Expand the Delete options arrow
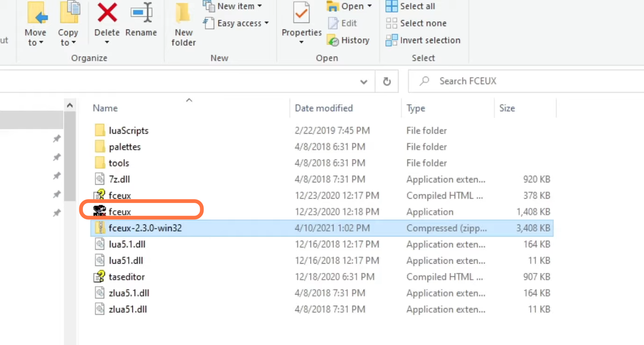Screen dimensions: 644x345 click(x=107, y=43)
